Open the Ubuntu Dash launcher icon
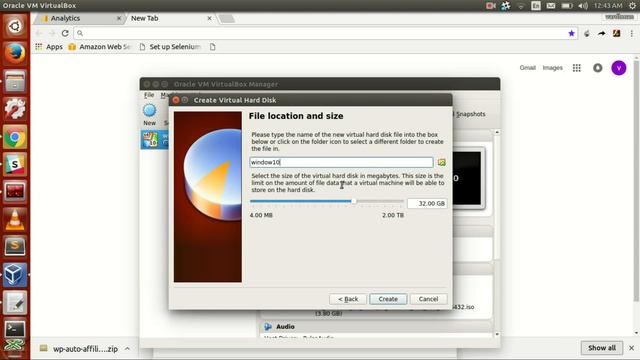Viewport: 640px width, 360px height. pyautogui.click(x=15, y=27)
